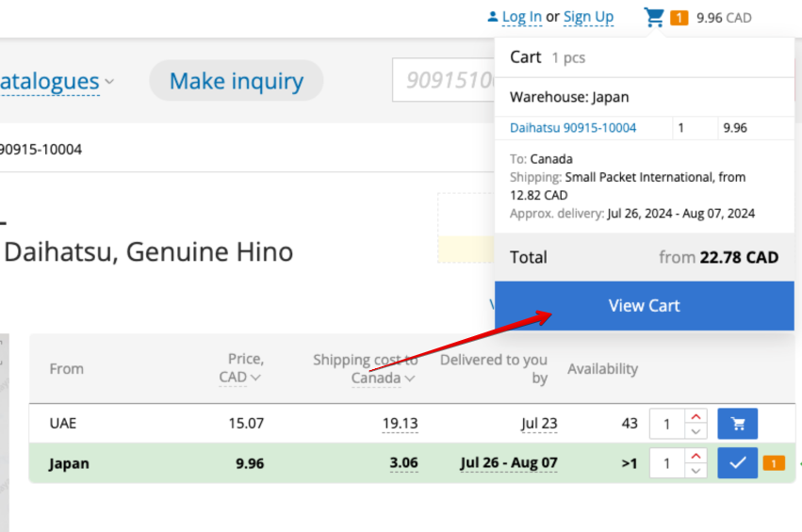Open the Log In link

(x=521, y=17)
